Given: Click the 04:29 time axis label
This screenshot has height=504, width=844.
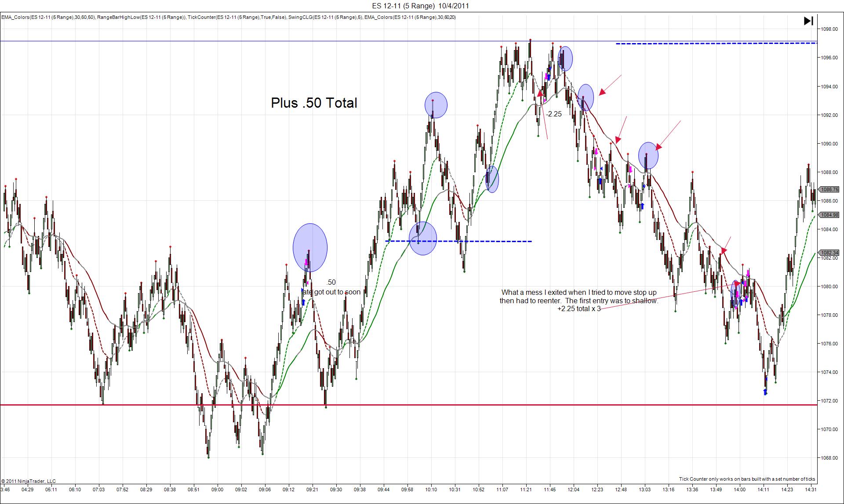Looking at the screenshot, I should (x=27, y=489).
